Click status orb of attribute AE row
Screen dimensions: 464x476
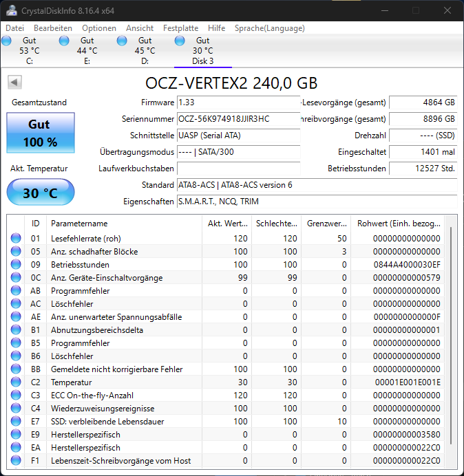(16, 316)
